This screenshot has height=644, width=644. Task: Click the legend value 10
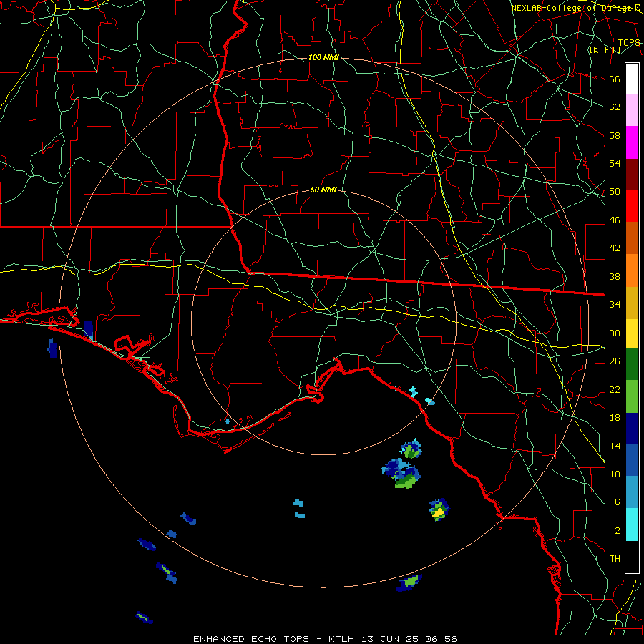click(x=615, y=474)
